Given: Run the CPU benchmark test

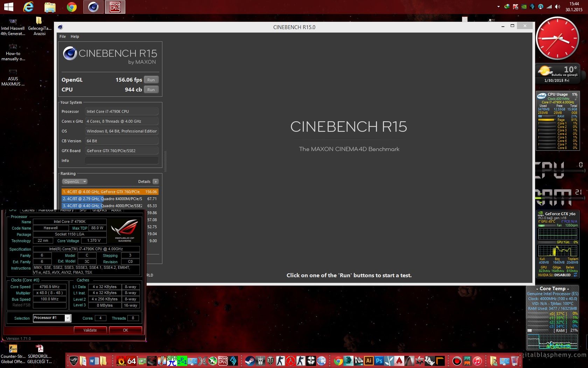Looking at the screenshot, I should [151, 90].
